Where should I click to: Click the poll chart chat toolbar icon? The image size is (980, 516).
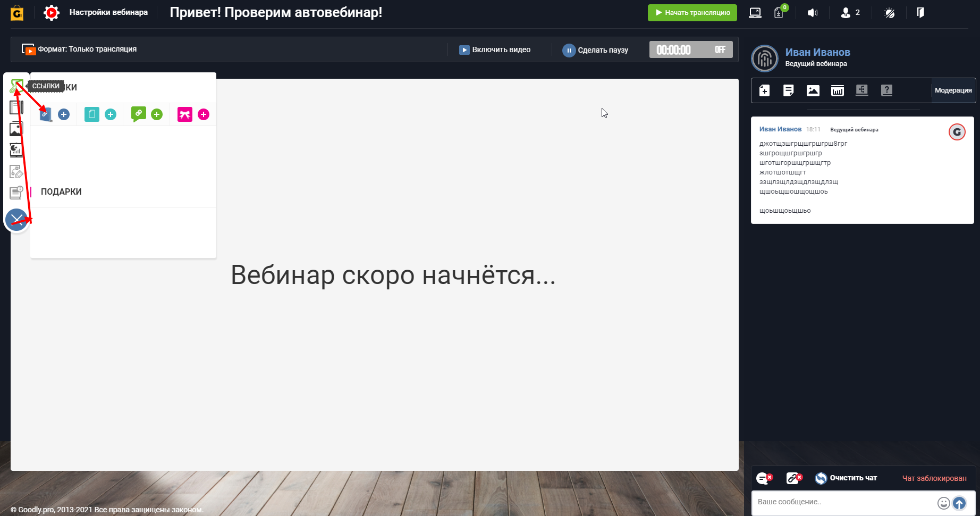pyautogui.click(x=838, y=90)
